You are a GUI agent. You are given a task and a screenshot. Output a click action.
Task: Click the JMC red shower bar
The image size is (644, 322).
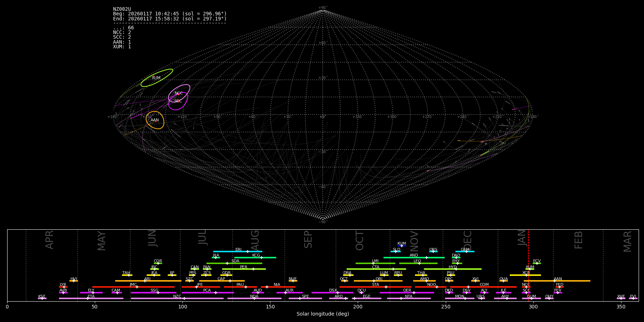click(133, 287)
